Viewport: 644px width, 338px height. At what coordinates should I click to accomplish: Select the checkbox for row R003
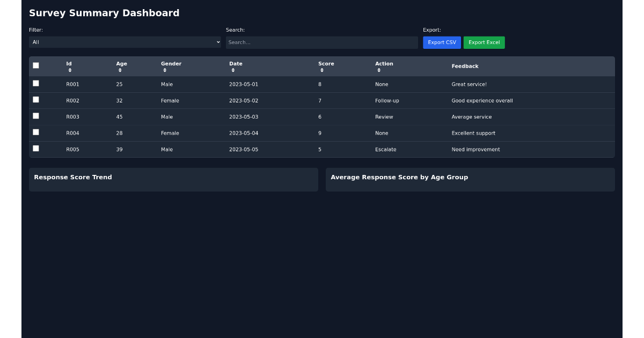36,115
